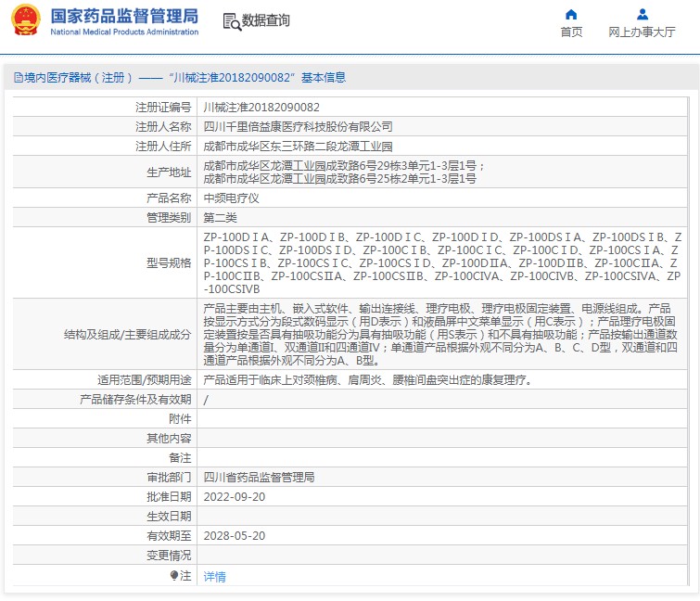Click 国家药品监督管理局 site title
This screenshot has width=700, height=601.
(124, 16)
